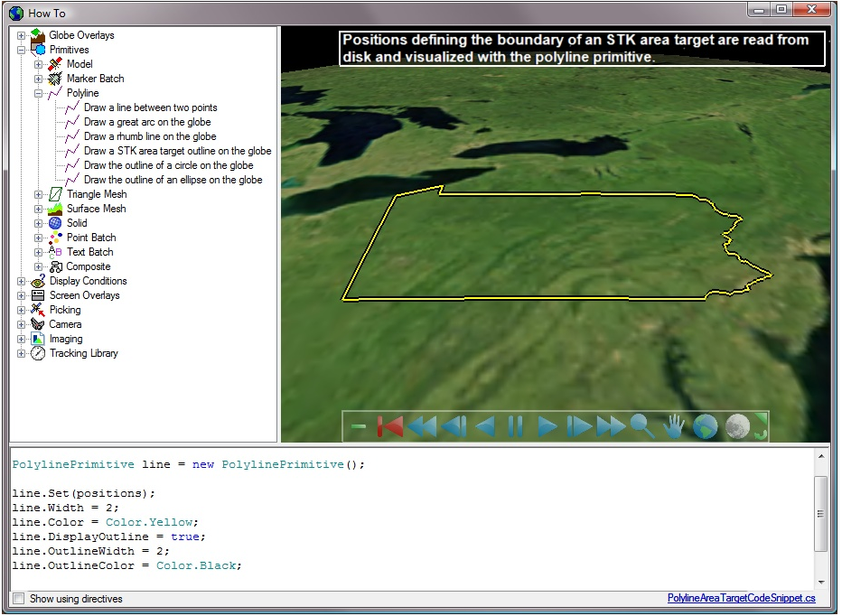Select 'Draw a line between two points'
The image size is (842, 616).
coord(150,107)
